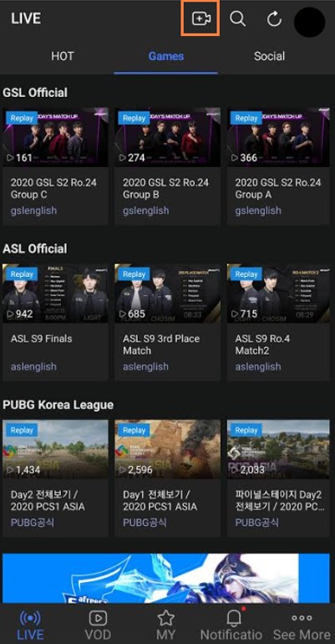Open the profile avatar circle
Viewport: 335px width, 644px height.
pos(310,22)
